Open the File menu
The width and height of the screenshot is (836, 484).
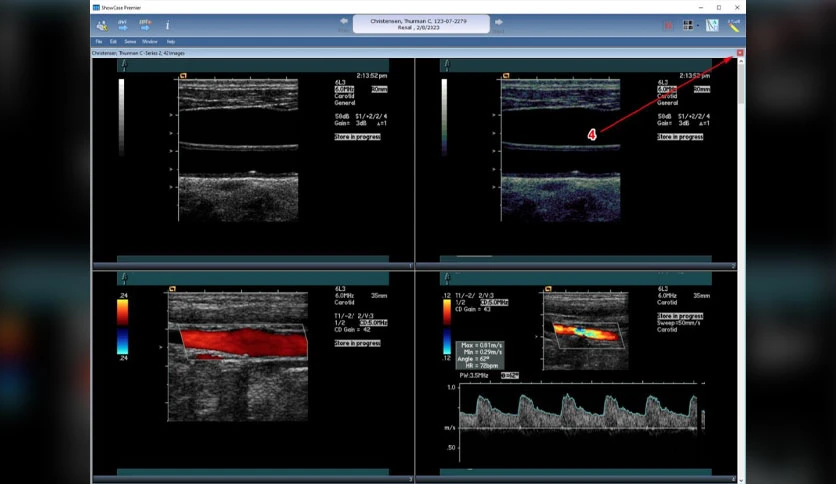click(x=99, y=42)
